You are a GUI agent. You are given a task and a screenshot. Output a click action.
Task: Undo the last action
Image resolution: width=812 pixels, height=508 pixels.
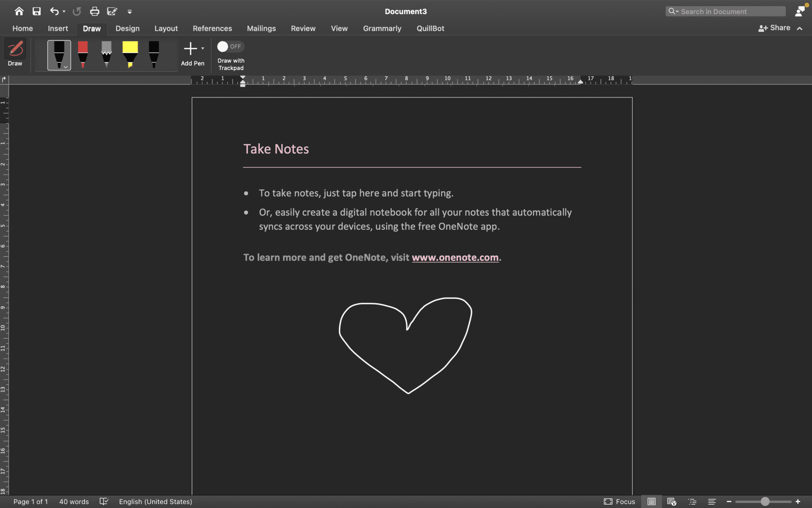pos(55,11)
